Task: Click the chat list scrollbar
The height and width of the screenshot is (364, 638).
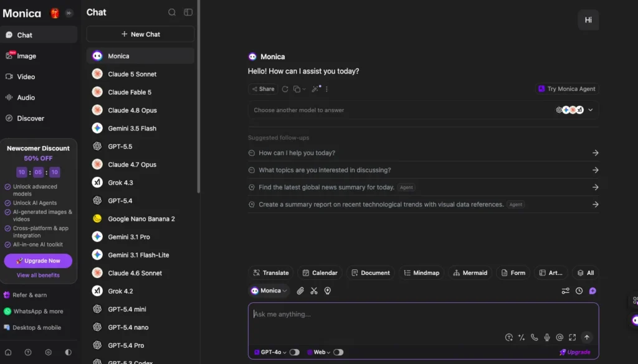Action: (x=198, y=96)
